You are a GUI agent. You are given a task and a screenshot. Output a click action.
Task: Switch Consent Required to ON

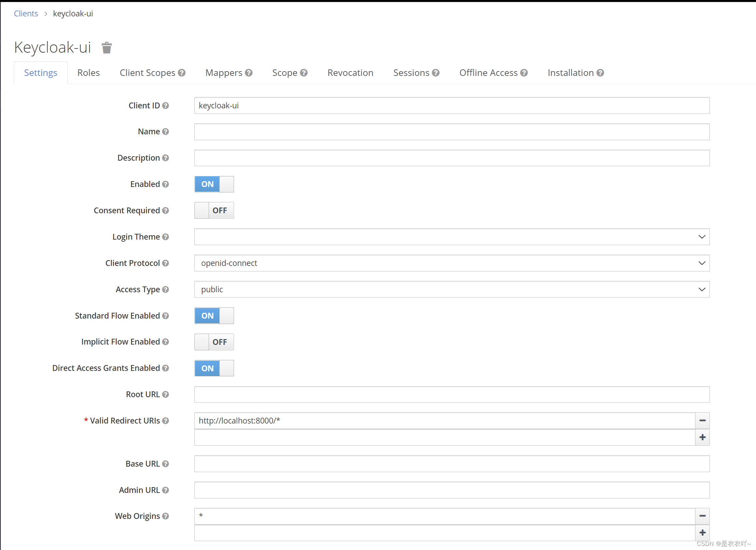point(214,210)
